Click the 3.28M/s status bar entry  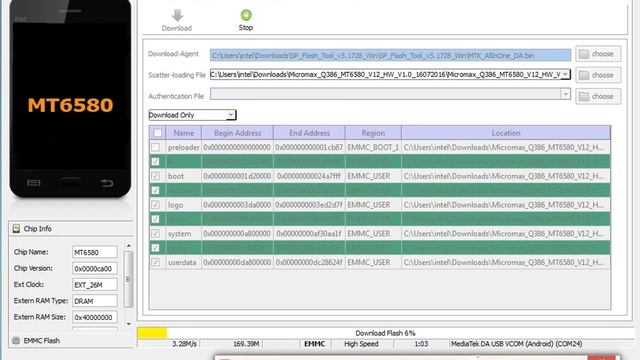(184, 344)
